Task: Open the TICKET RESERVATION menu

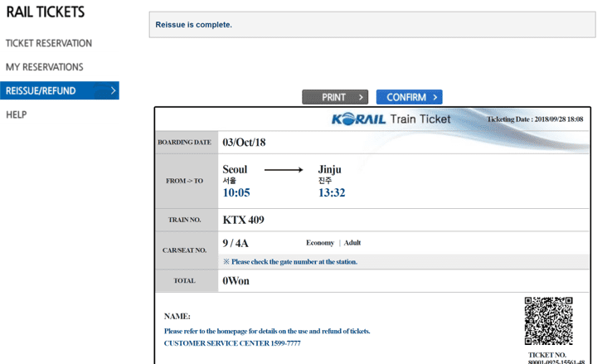Action: tap(48, 43)
